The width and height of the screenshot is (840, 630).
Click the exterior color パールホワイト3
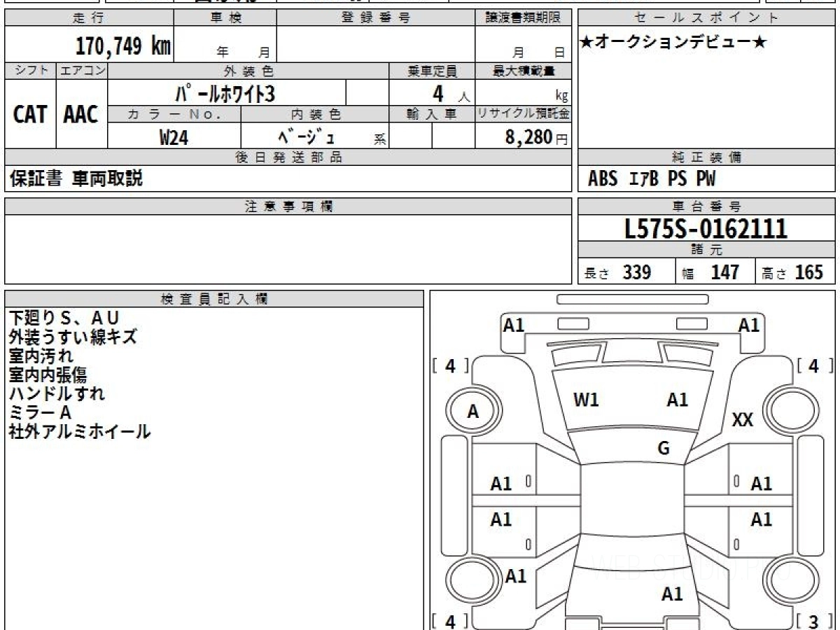tap(227, 93)
